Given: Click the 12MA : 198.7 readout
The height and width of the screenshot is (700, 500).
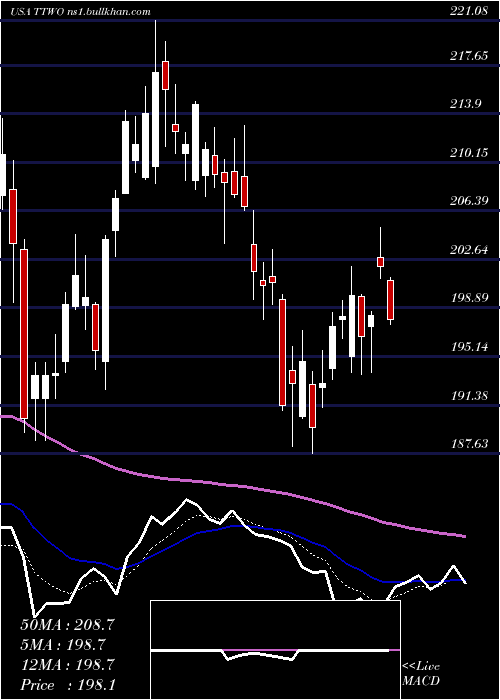Looking at the screenshot, I should (x=67, y=665).
